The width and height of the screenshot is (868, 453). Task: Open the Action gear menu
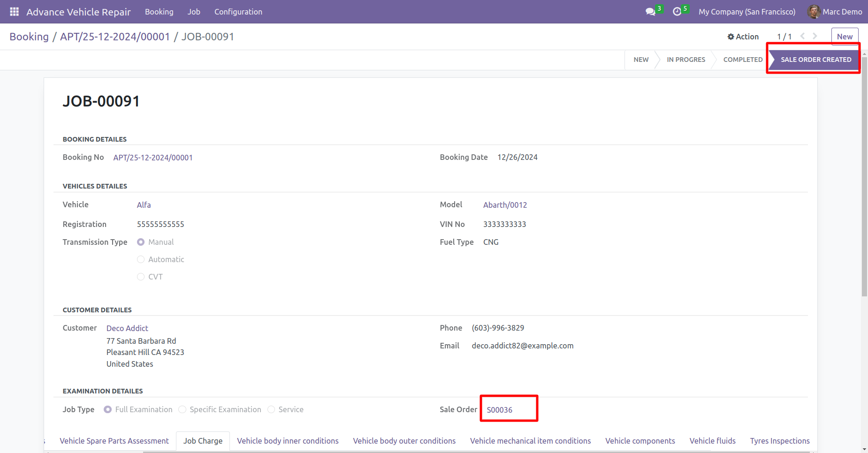[x=743, y=37]
